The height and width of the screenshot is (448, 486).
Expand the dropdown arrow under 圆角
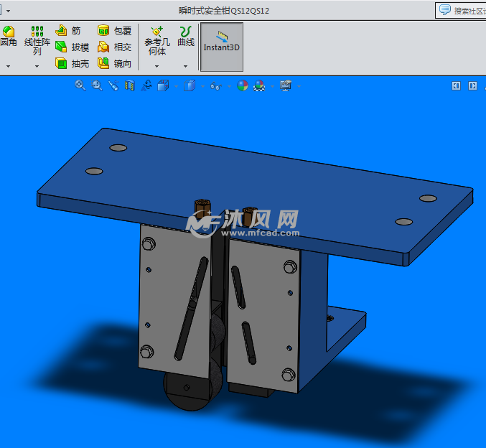tap(8, 66)
